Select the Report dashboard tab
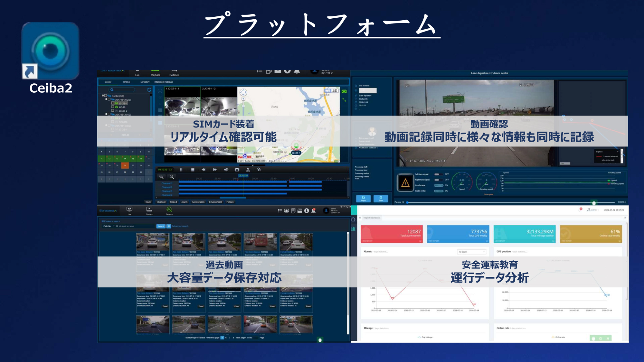 [x=372, y=218]
